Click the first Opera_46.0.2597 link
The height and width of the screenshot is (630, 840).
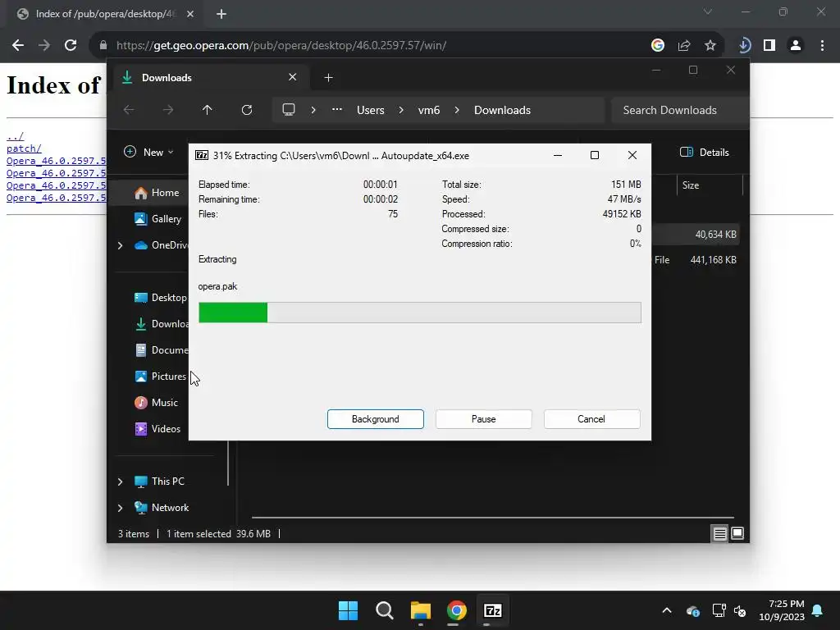[57, 161]
